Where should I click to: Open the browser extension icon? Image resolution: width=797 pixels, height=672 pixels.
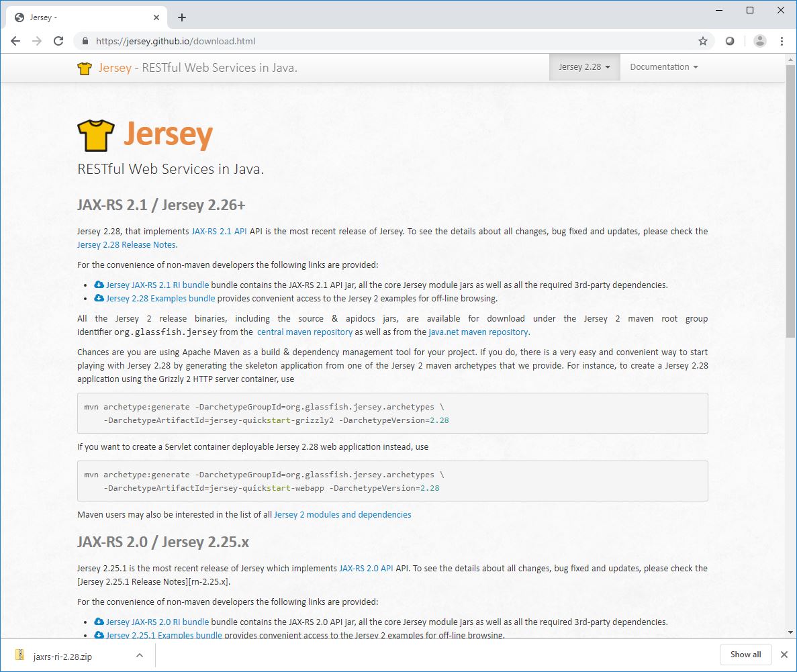(x=730, y=41)
